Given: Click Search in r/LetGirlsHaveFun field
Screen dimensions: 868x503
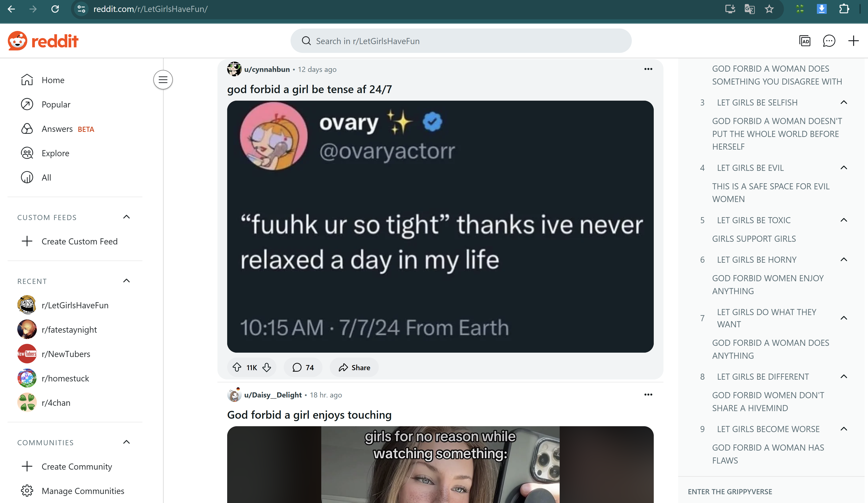Looking at the screenshot, I should pyautogui.click(x=461, y=41).
